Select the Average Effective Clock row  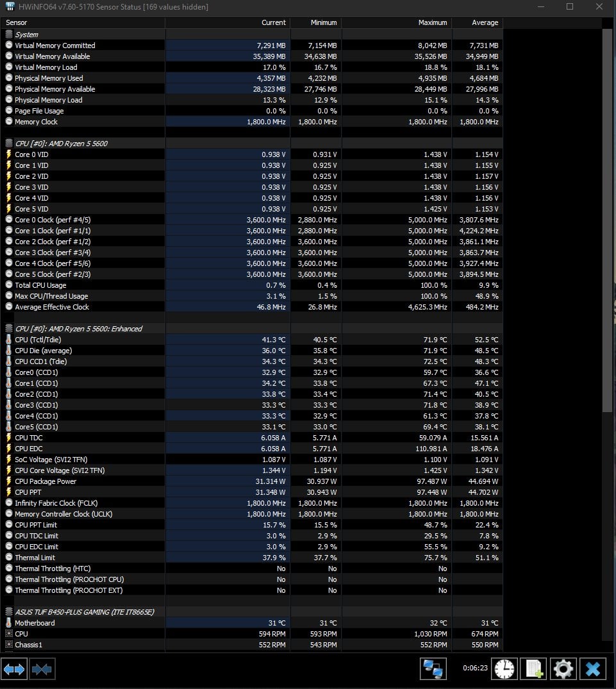(x=252, y=307)
